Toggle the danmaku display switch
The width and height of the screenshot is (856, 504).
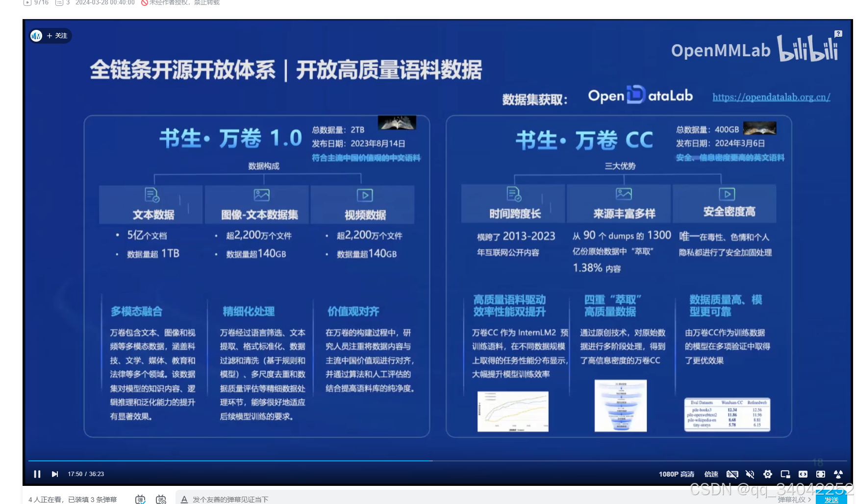[140, 499]
